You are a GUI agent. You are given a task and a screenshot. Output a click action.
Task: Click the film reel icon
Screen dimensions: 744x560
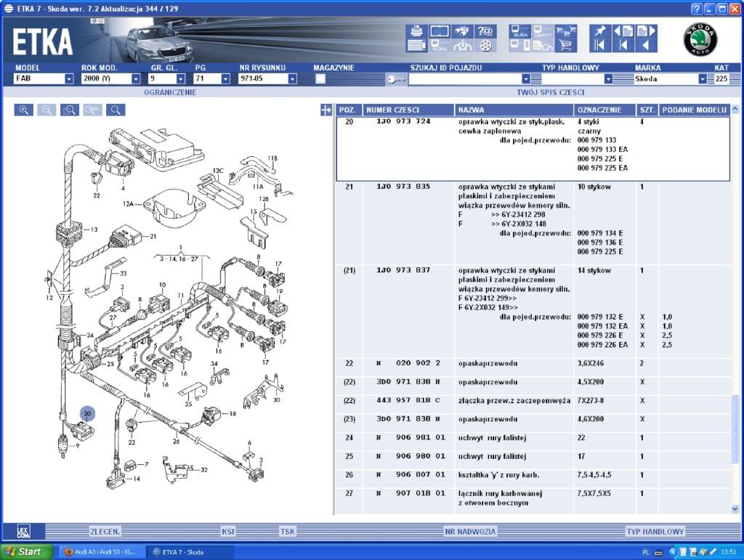coord(485,46)
